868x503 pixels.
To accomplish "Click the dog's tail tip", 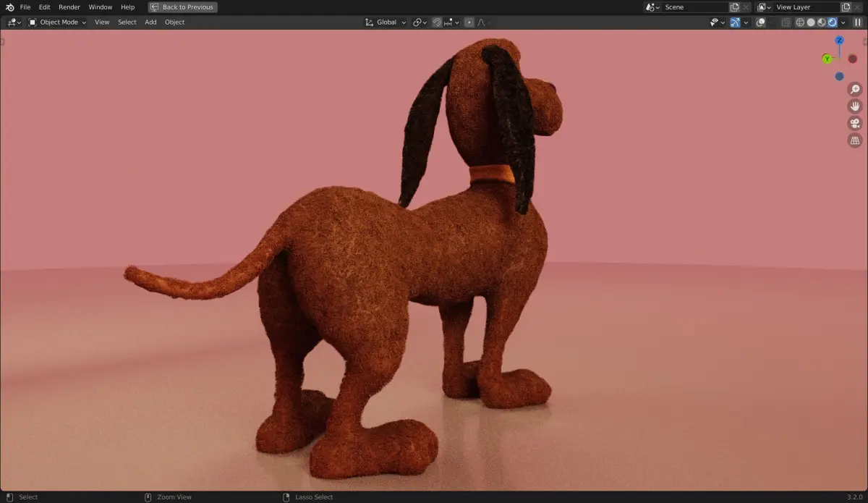I will (132, 274).
